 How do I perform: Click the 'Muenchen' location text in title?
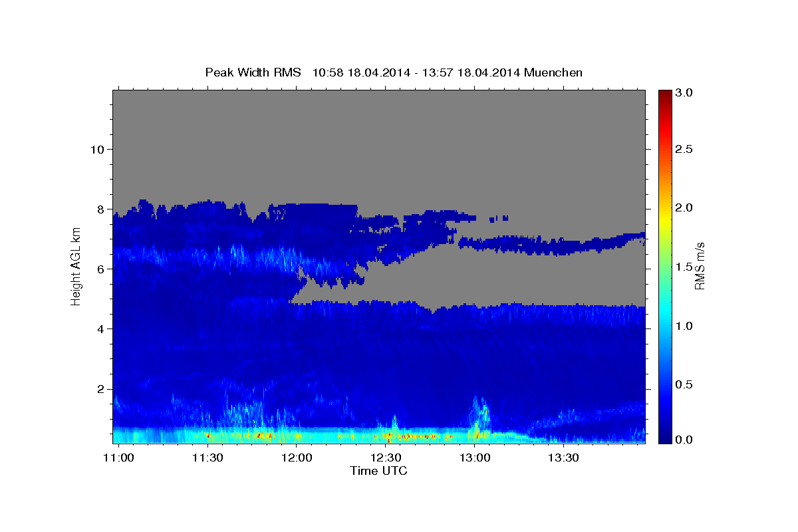coord(553,72)
